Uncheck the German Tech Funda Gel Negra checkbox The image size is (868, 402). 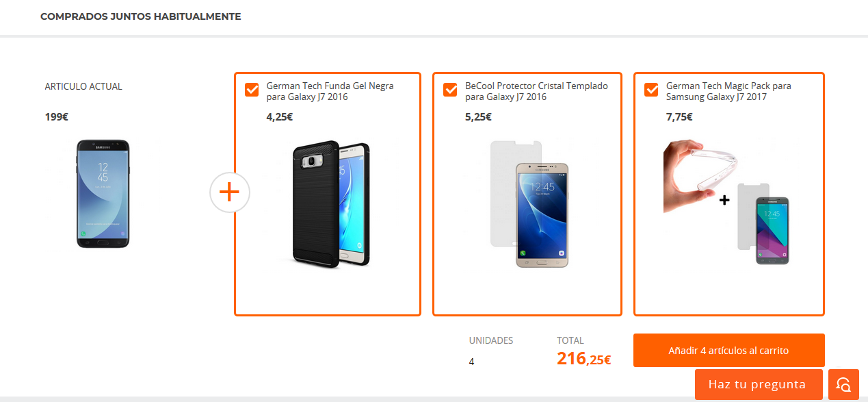pos(251,89)
